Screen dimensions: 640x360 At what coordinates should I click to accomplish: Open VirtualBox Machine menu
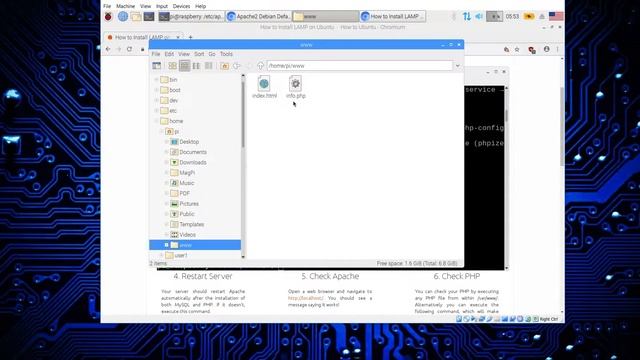[x=125, y=6]
